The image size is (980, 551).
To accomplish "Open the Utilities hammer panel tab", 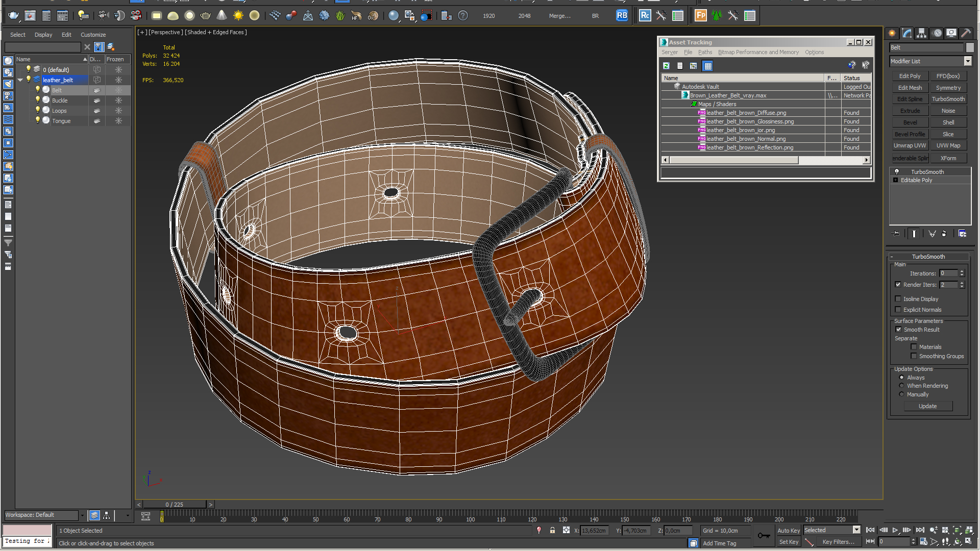I will coord(966,33).
